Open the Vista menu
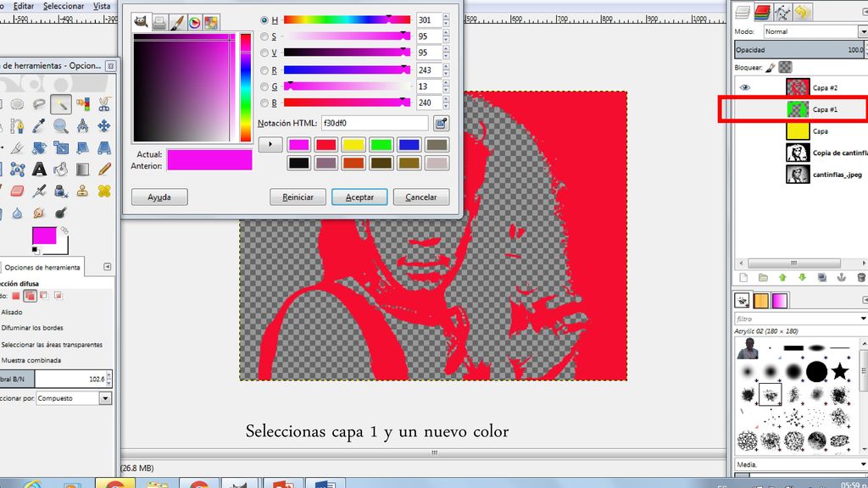 coord(102,6)
